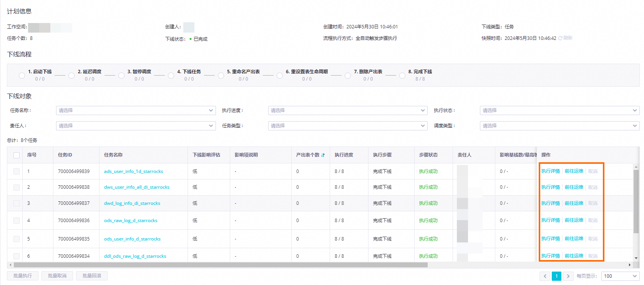Click horizontal scrollbar right arrow

[x=629, y=265]
